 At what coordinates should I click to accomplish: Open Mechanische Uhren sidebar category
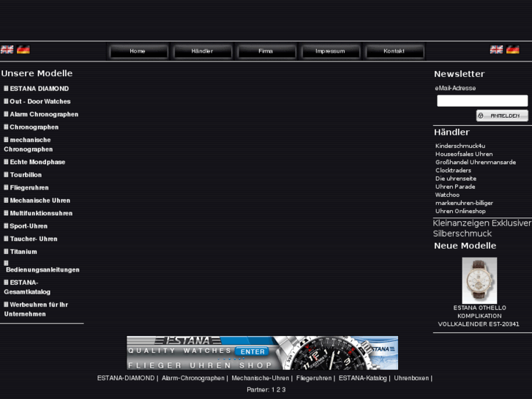(x=40, y=201)
